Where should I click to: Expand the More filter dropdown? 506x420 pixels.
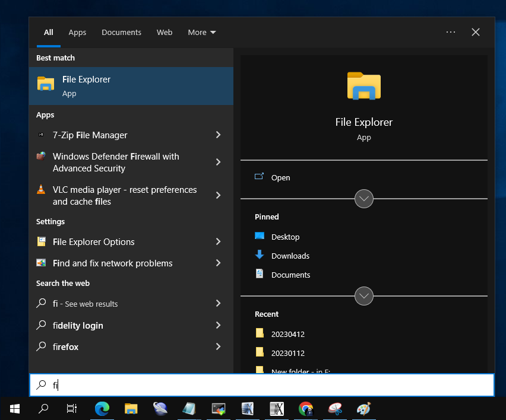[202, 33]
